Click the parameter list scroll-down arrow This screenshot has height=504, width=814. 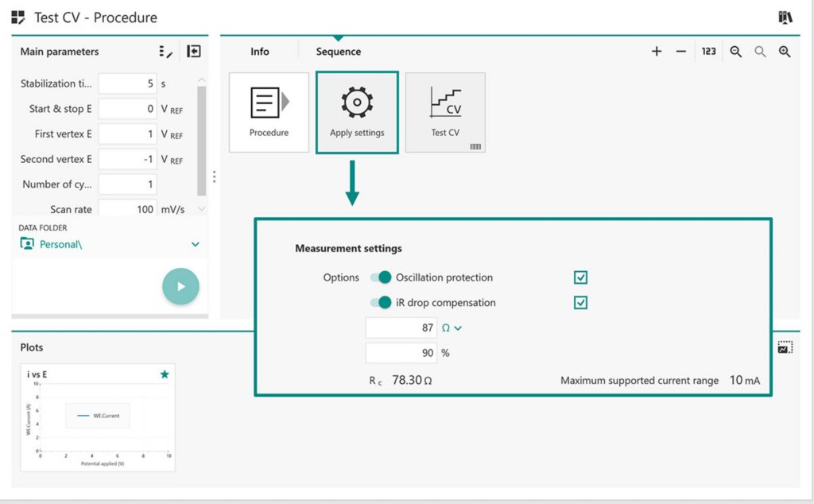[201, 208]
